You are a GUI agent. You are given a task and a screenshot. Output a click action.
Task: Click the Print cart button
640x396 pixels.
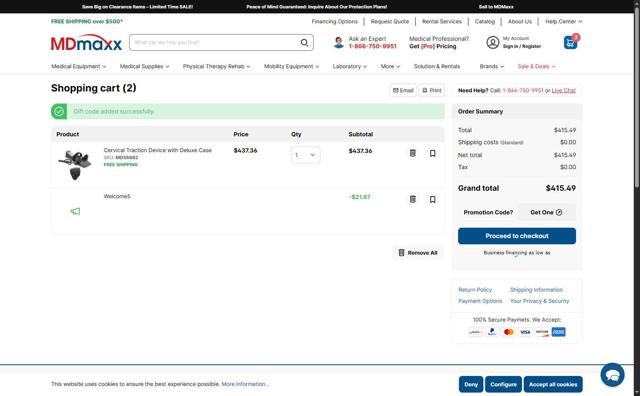431,90
